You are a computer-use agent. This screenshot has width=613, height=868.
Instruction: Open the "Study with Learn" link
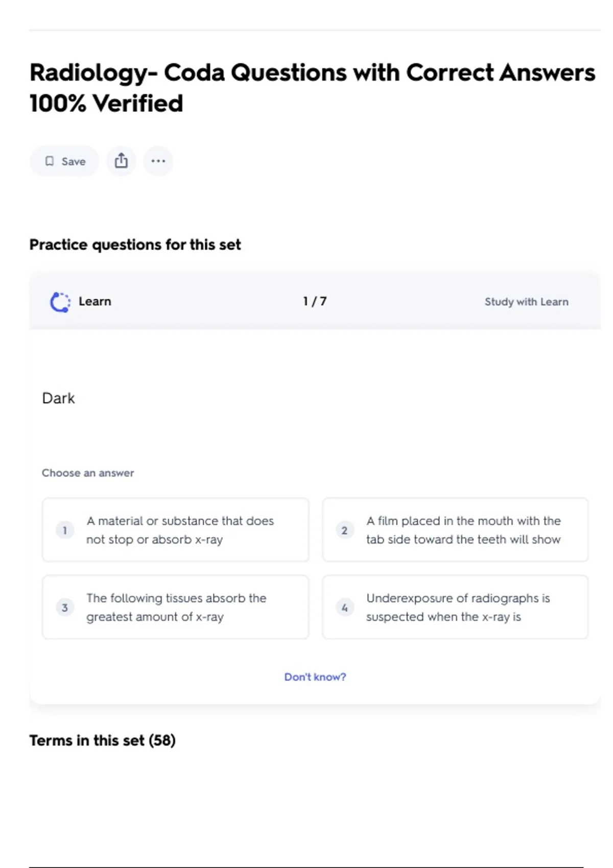(526, 302)
